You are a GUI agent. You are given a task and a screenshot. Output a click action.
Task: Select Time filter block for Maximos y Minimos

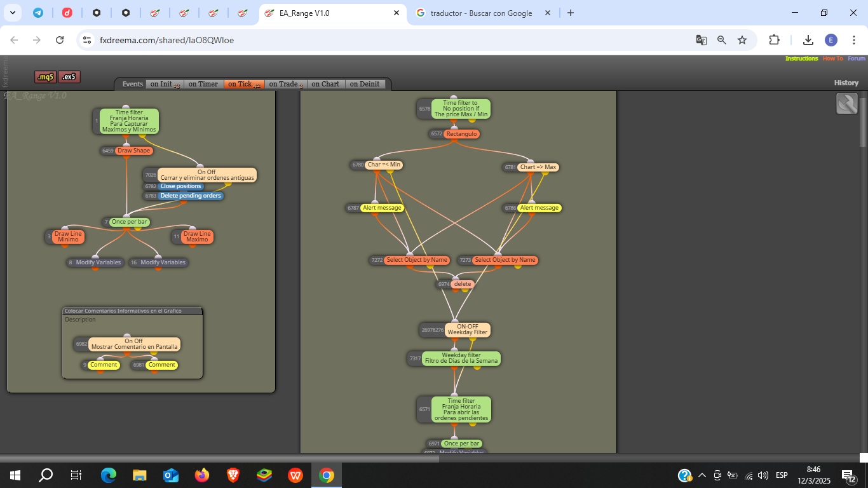pos(129,121)
